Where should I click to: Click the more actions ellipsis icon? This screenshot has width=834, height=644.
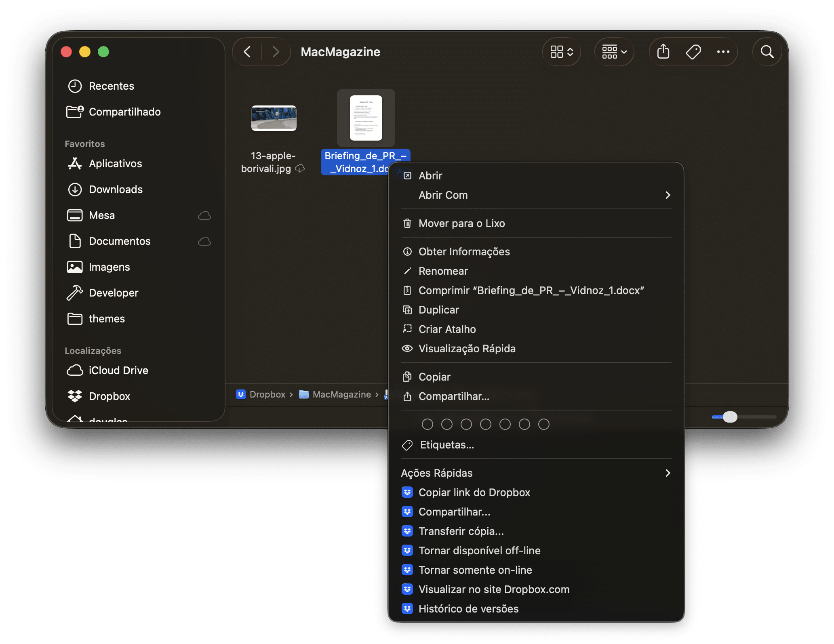(x=723, y=52)
